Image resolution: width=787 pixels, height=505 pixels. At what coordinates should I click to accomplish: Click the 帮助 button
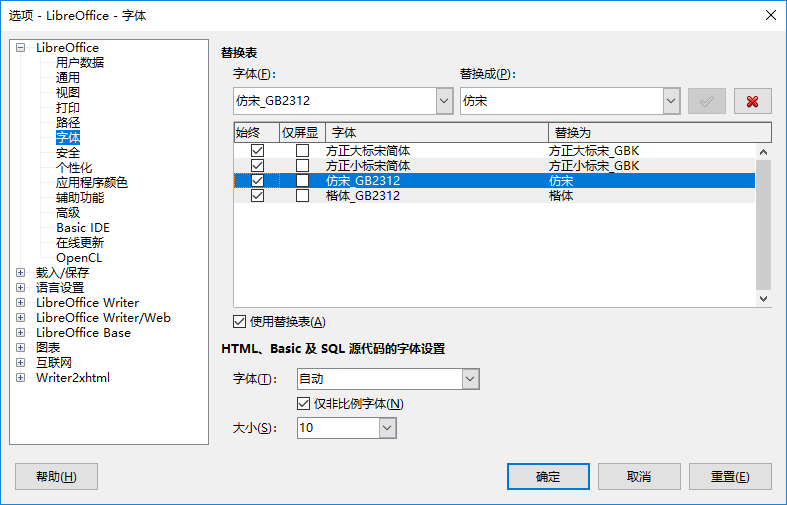[56, 476]
